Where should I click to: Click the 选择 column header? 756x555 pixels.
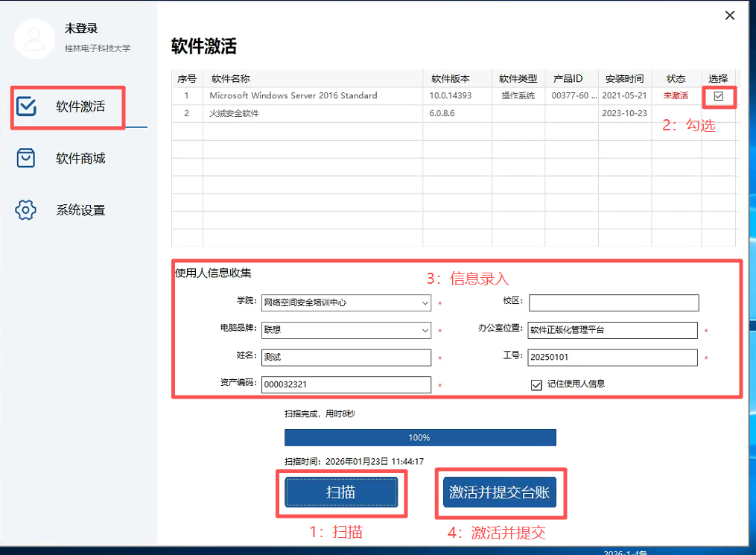coord(718,79)
